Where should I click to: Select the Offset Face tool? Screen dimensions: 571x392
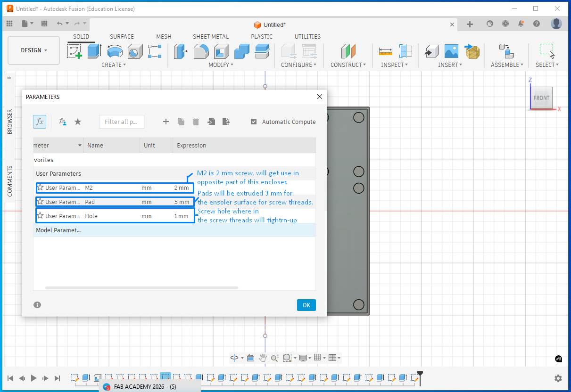click(262, 51)
